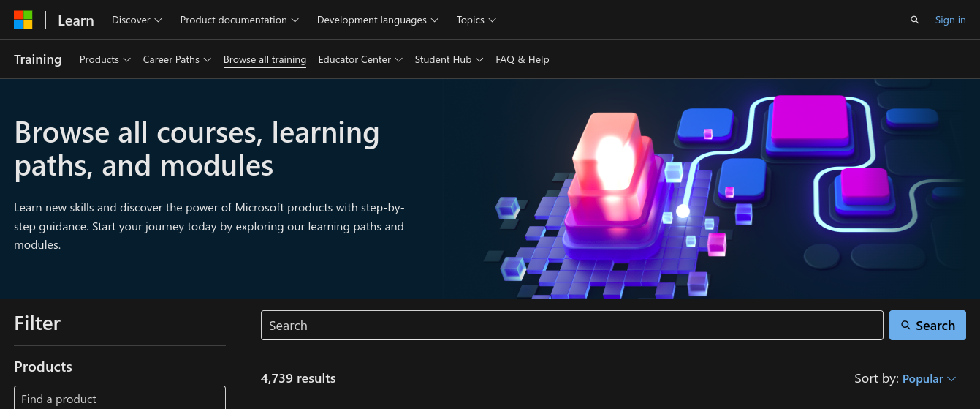Image resolution: width=980 pixels, height=409 pixels.
Task: Click the Microsoft logo
Action: (23, 20)
